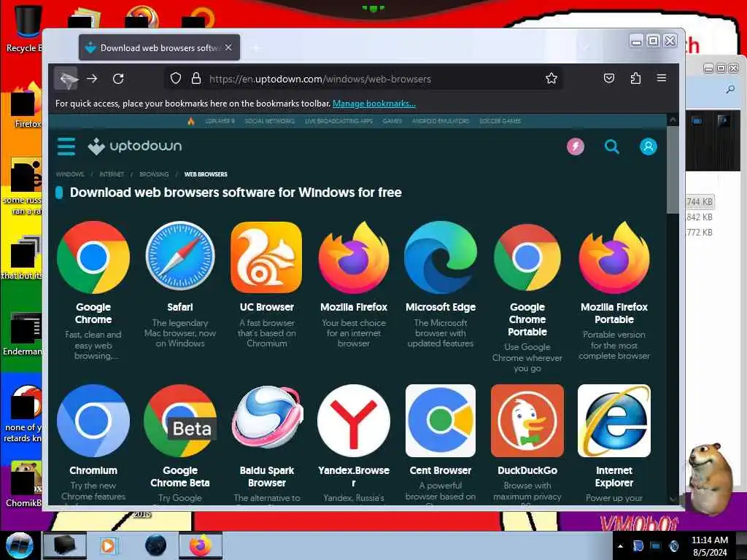Bookmark this page with the star
747x560 pixels.
tap(551, 78)
